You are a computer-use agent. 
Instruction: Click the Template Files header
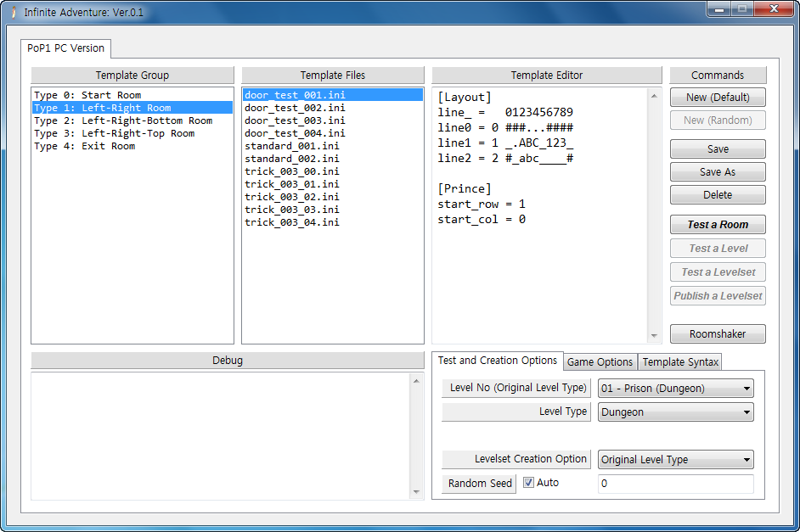click(x=333, y=75)
